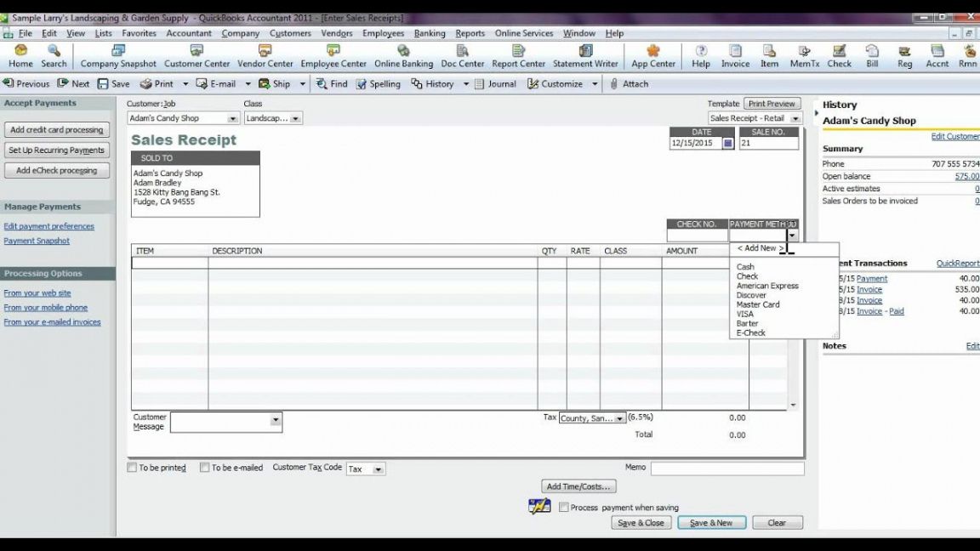980x551 pixels.
Task: Open the Bill toolbar icon
Action: (872, 55)
